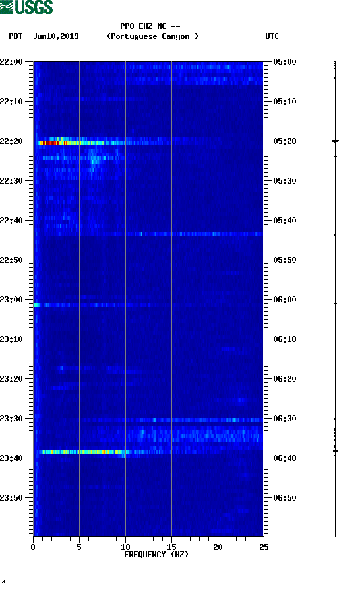Viewport: 364px width, 589px height.
Task: Click the 05:30 UTC time label
Action: pyautogui.click(x=285, y=181)
